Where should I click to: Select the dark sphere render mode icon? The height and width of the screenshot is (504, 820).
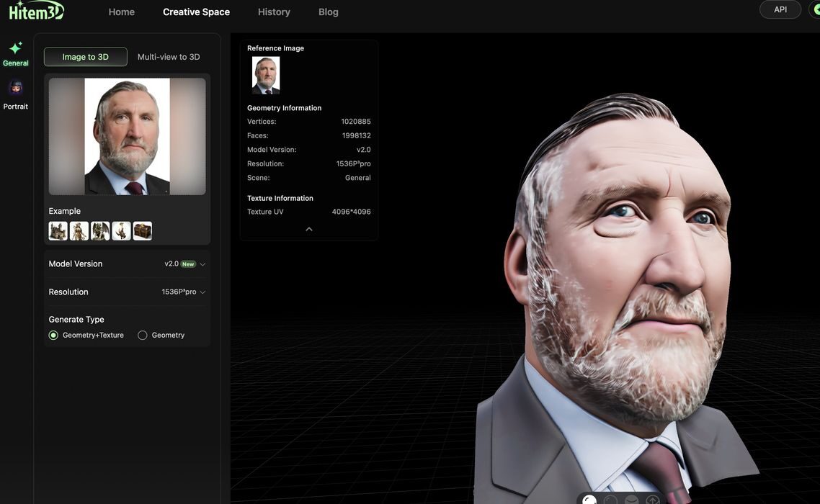coord(610,500)
